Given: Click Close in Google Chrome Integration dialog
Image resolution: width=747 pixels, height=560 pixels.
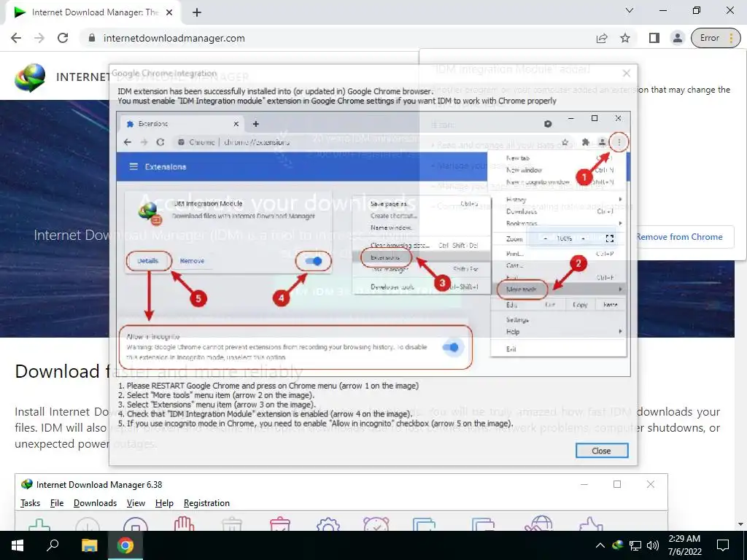Looking at the screenshot, I should (x=602, y=451).
